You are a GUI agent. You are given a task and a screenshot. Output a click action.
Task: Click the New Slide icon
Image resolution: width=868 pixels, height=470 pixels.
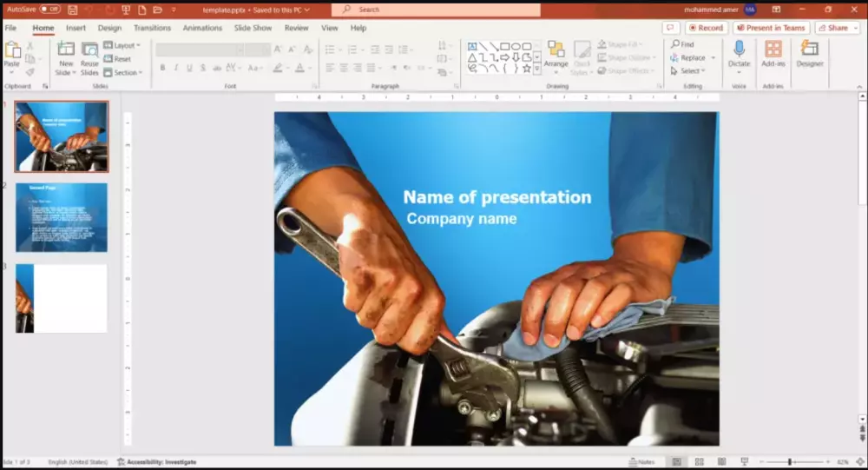coord(66,50)
